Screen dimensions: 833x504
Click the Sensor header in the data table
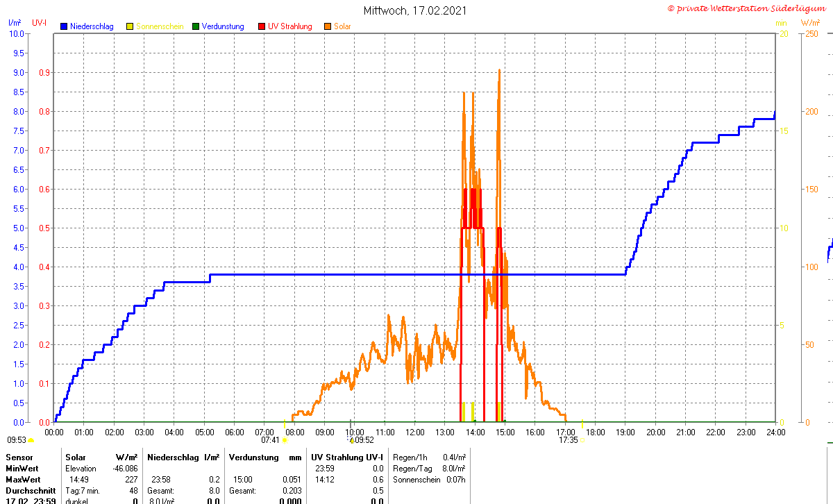19,457
